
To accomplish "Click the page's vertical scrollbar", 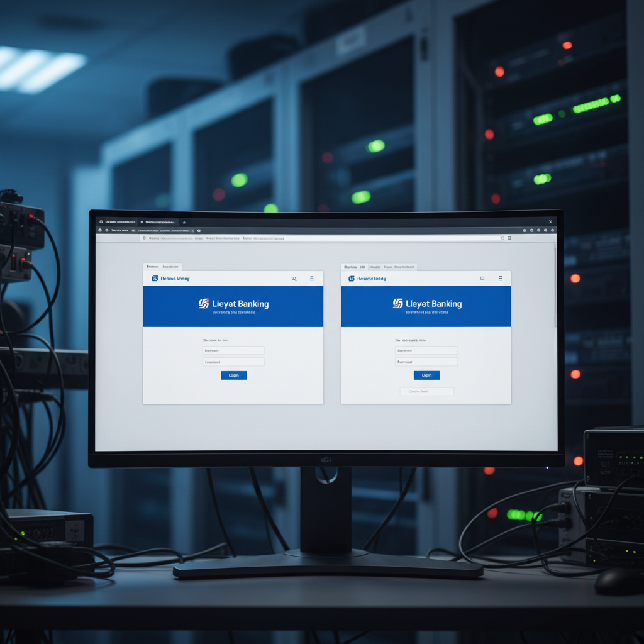I will (555, 287).
